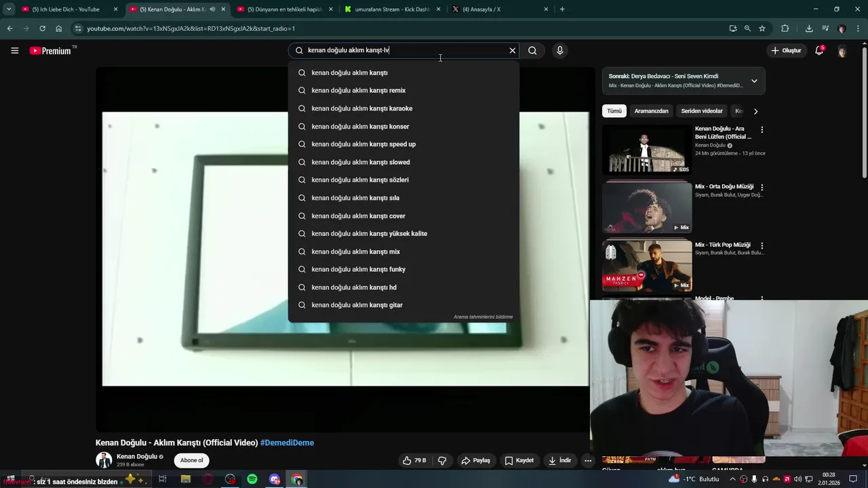Open Kenan Doğulu channel avatar
Screen dimensions: 868x488
[104, 460]
